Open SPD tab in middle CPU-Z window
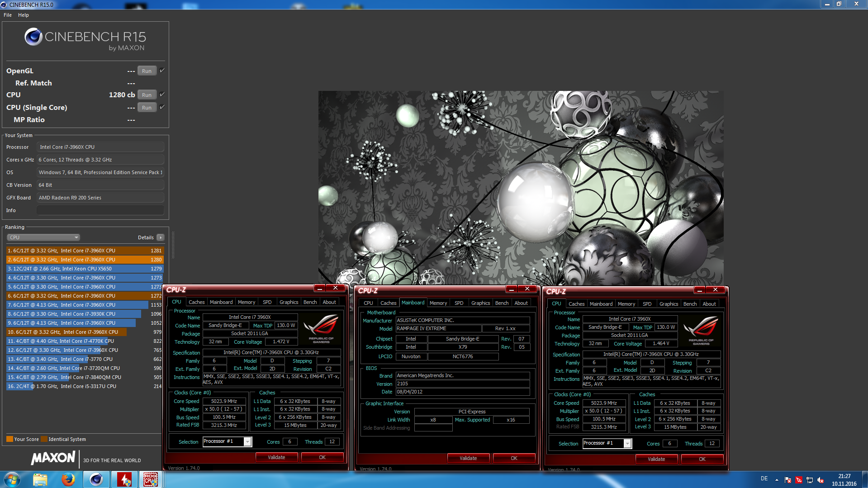This screenshot has width=868, height=488. (459, 303)
